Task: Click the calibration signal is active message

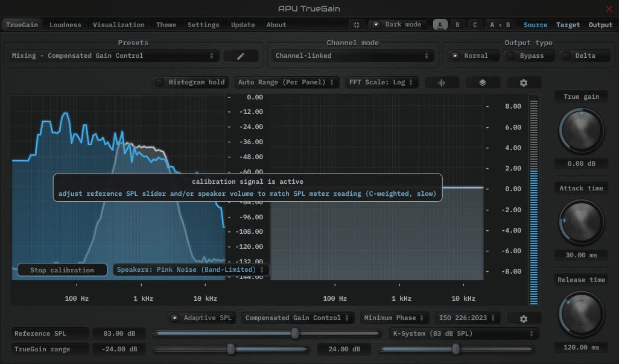Action: point(247,182)
